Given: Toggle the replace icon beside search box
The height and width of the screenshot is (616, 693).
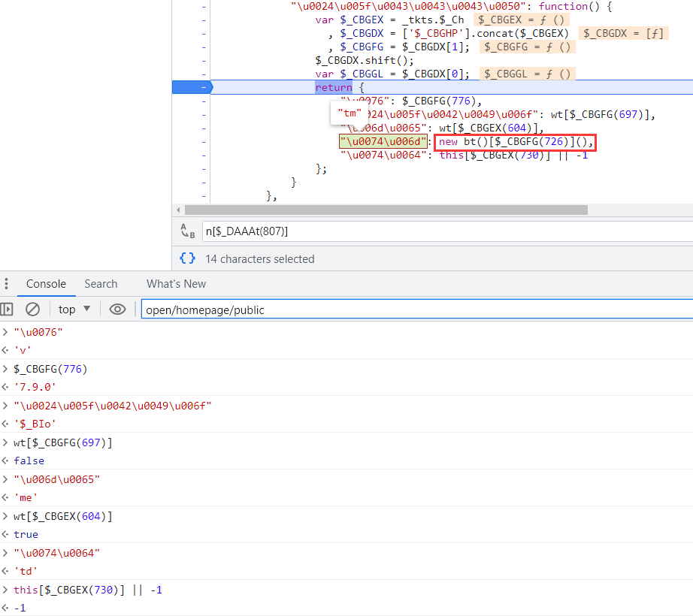Looking at the screenshot, I should pos(187,231).
